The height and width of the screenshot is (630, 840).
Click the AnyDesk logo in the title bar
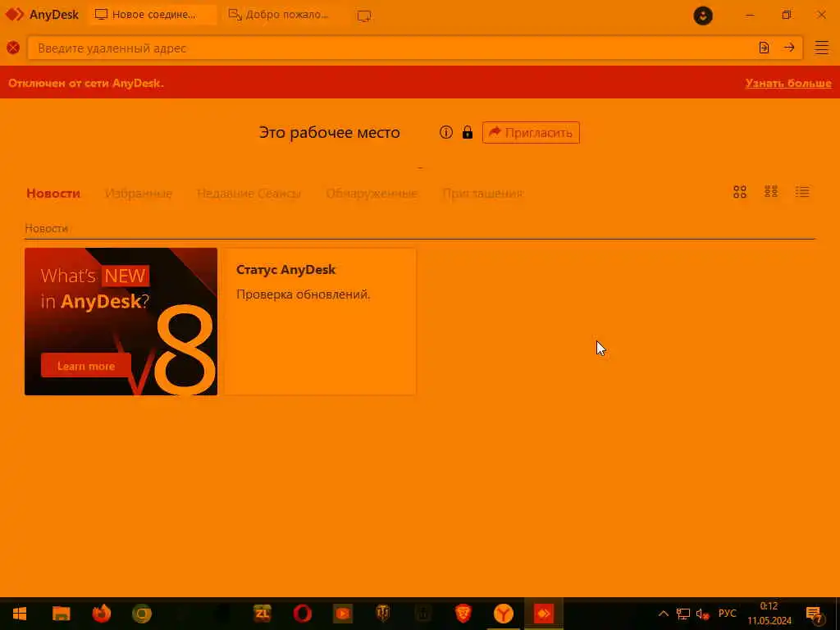coord(42,15)
